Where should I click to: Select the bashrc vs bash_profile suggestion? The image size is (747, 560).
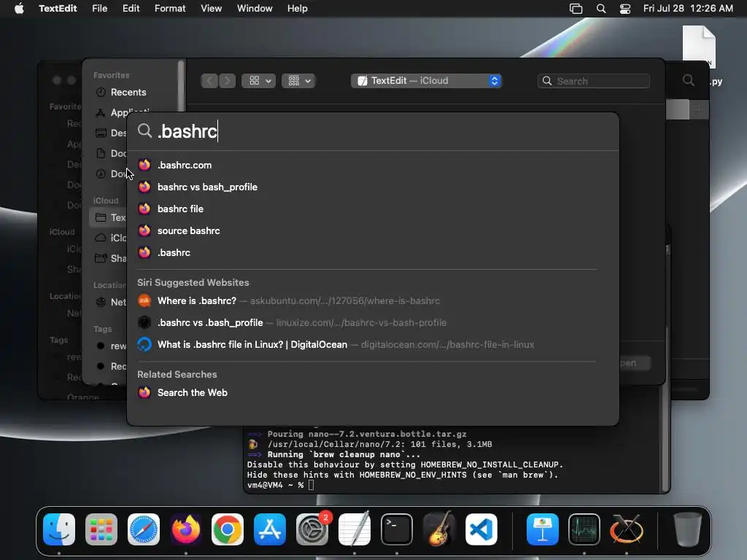click(x=373, y=187)
